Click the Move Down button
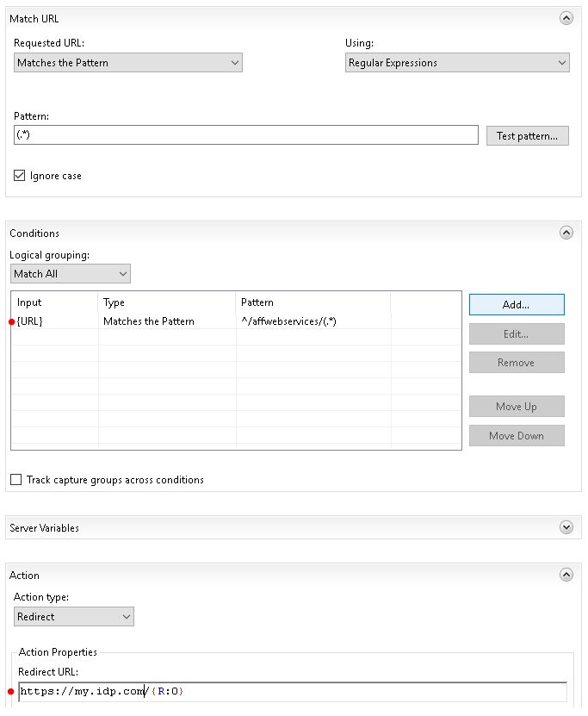This screenshot has width=588, height=716. pyautogui.click(x=517, y=436)
